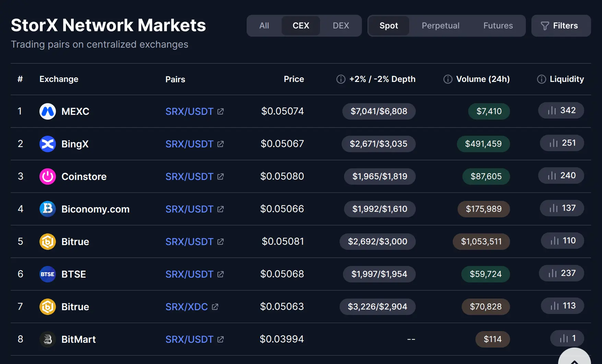
Task: Click the $1,992/$1,610 depth badge
Action: tap(380, 209)
